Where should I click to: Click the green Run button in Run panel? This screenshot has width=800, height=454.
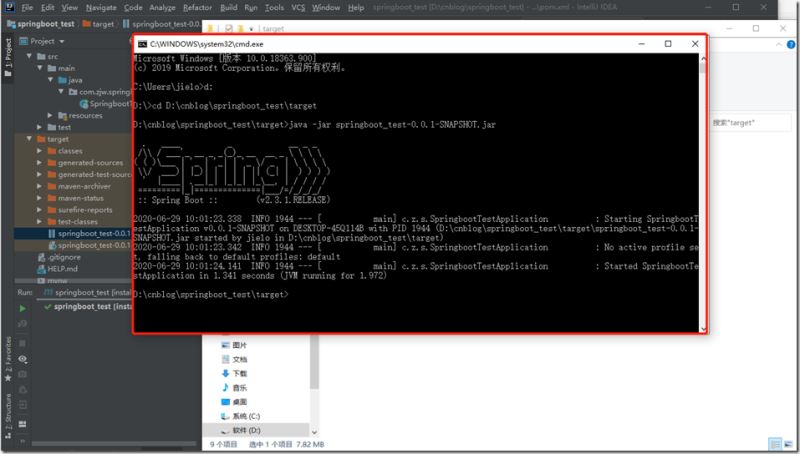22,309
